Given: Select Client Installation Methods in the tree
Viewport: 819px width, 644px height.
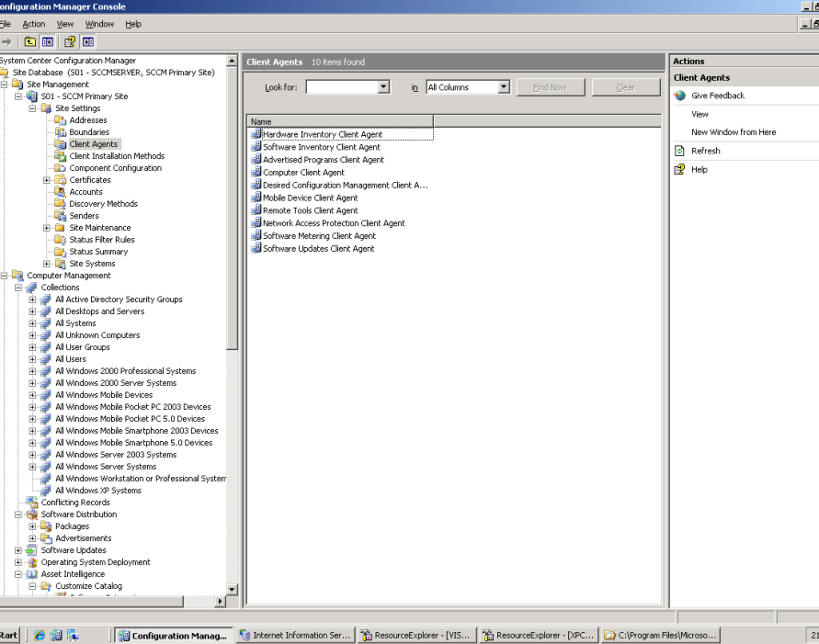Looking at the screenshot, I should pos(117,156).
